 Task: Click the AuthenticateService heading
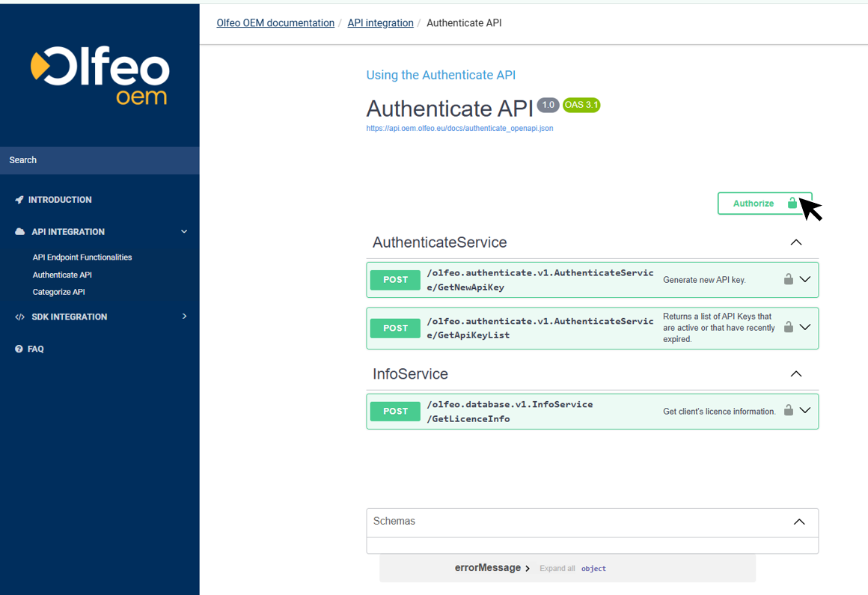pos(439,242)
